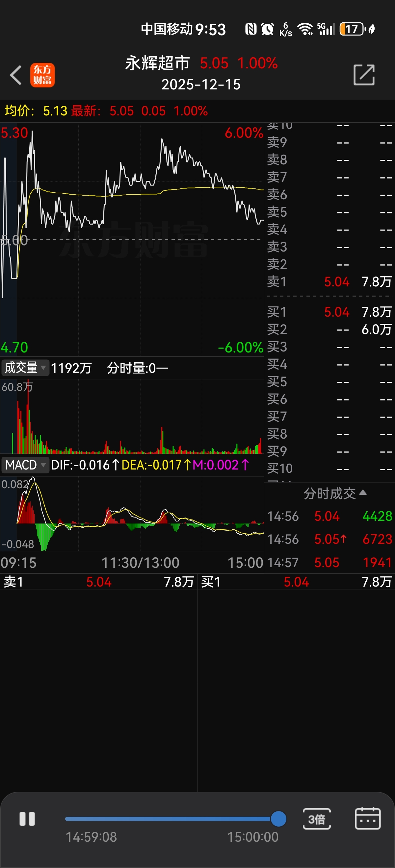Click the replay progress slider handle
395x868 pixels.
point(278,819)
